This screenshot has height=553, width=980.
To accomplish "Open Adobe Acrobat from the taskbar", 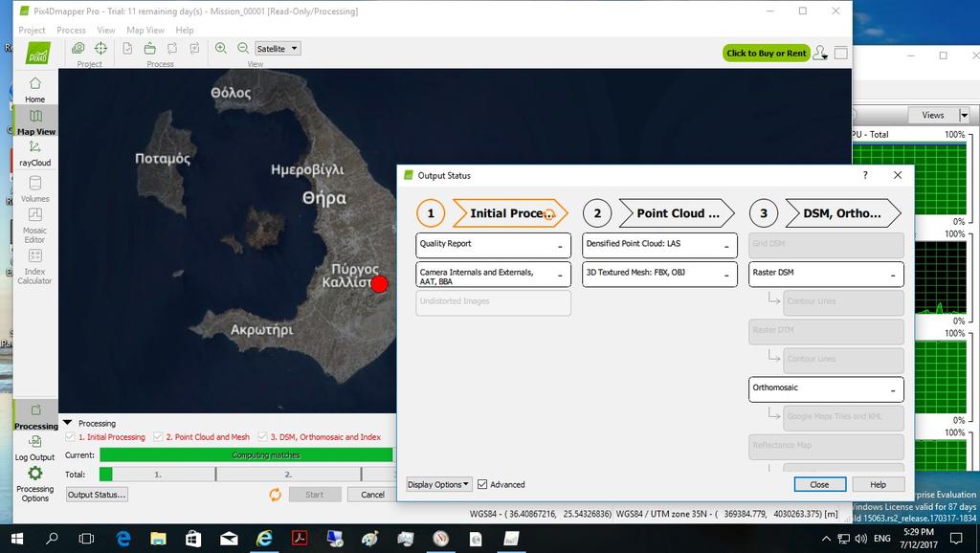I will coord(300,539).
